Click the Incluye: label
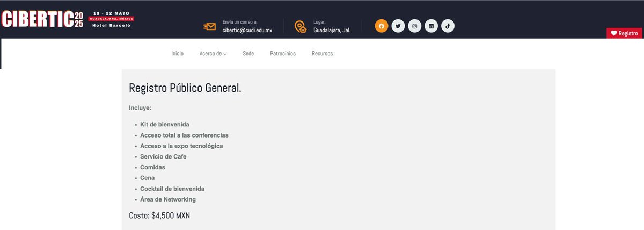This screenshot has width=644, height=230. (140, 108)
